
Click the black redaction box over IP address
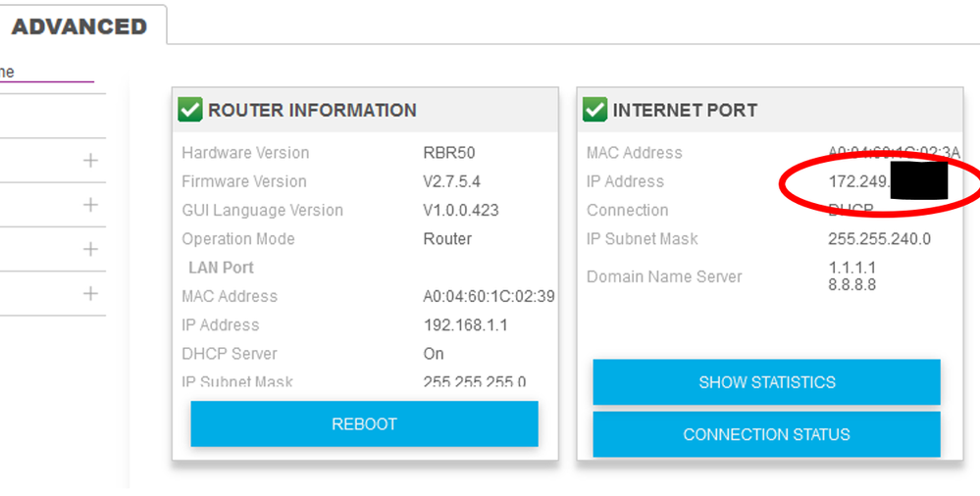[x=919, y=182]
